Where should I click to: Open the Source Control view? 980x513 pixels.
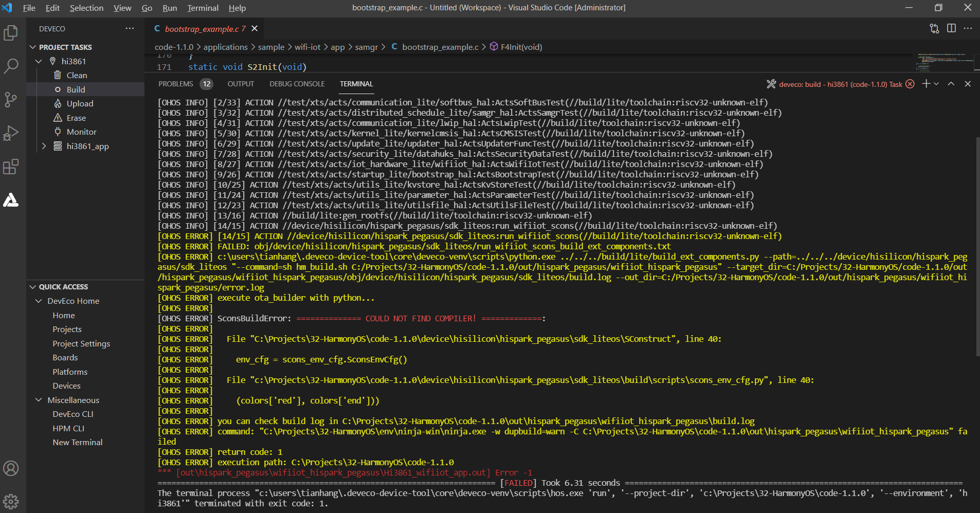[x=11, y=99]
